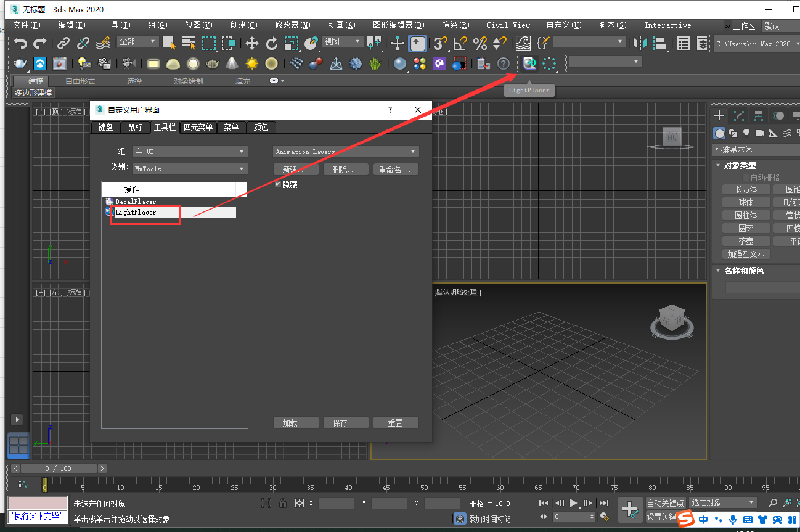Image resolution: width=800 pixels, height=532 pixels.
Task: Click the time slider showing 0/100
Action: pyautogui.click(x=59, y=468)
